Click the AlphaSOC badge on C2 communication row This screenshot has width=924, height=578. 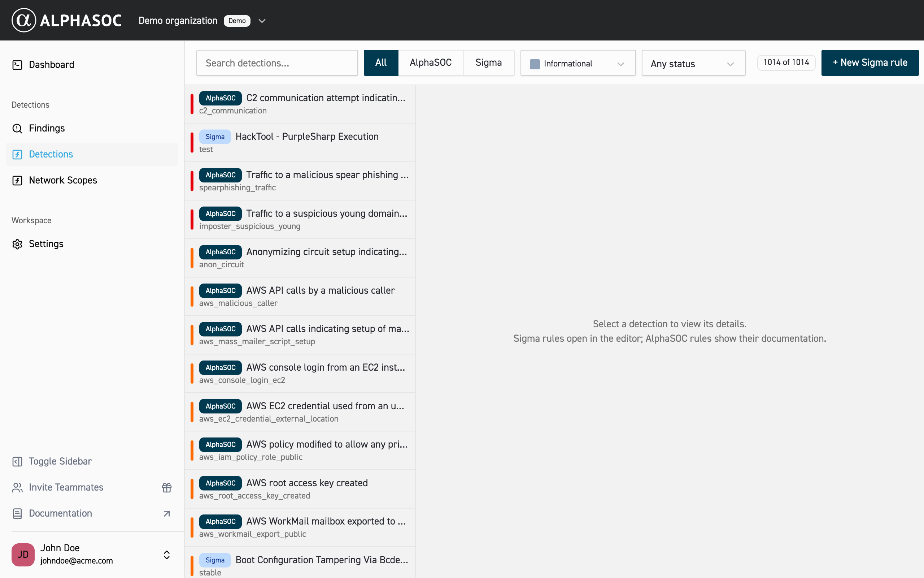(x=220, y=98)
